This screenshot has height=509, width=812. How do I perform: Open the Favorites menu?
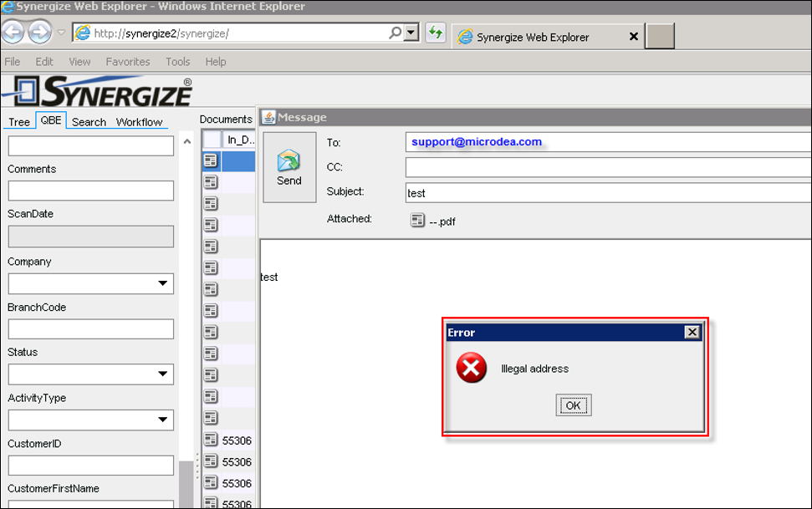pyautogui.click(x=128, y=62)
